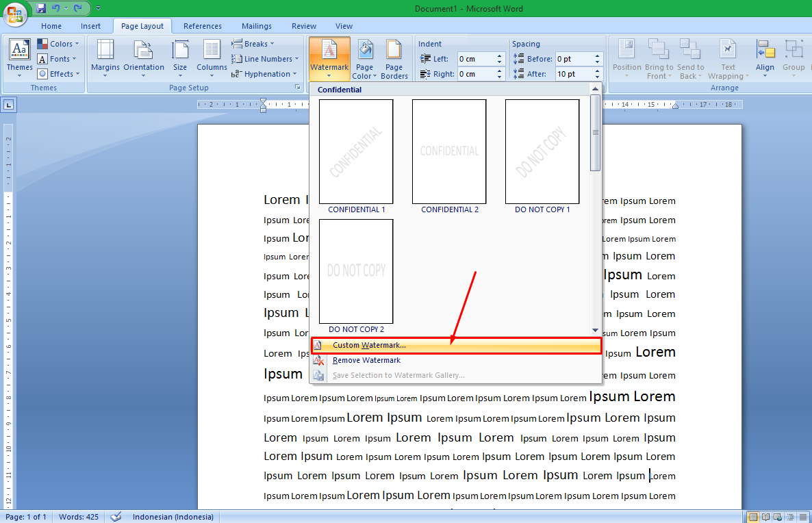Open the Themes gallery
This screenshot has height=523, width=812.
pyautogui.click(x=20, y=58)
